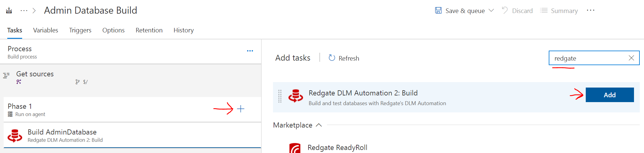
Task: Click the agent server icon under Phase 1
Action: pos(10,114)
